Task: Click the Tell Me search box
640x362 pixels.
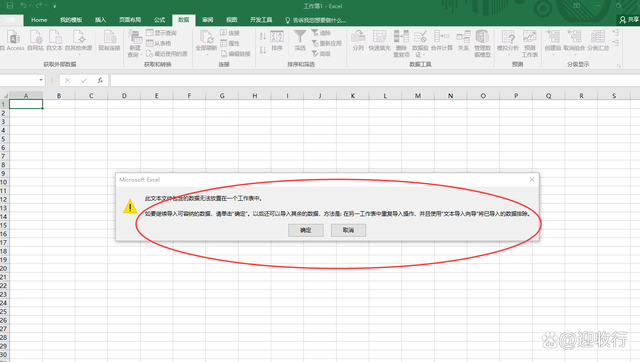Action: (315, 20)
